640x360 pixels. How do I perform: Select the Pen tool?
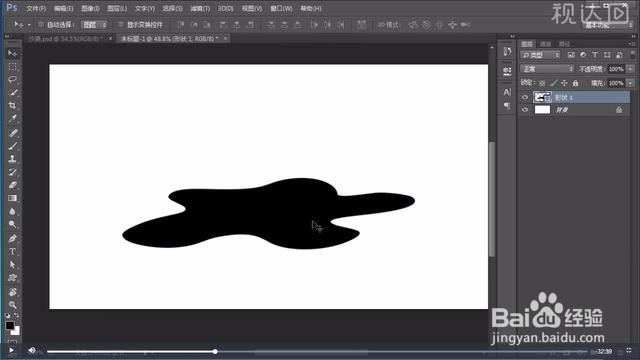tap(12, 238)
